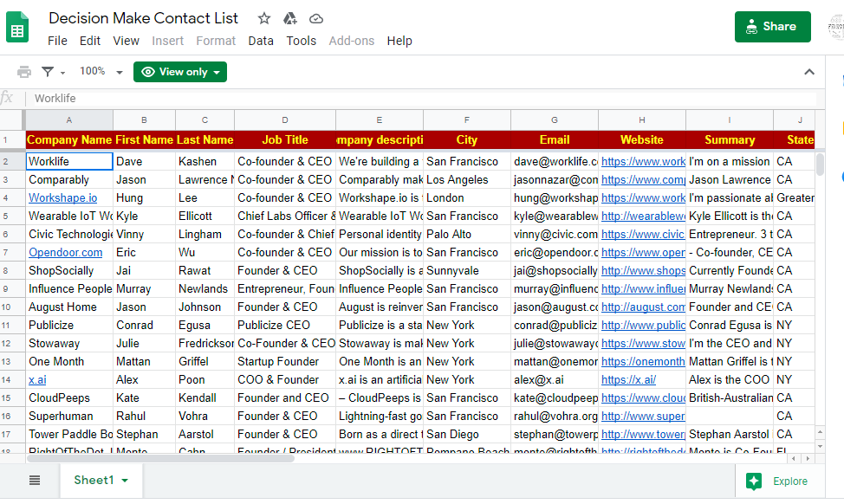Screen dimensions: 844x504
Task: Open the all sheets list icon
Action: coord(35,481)
